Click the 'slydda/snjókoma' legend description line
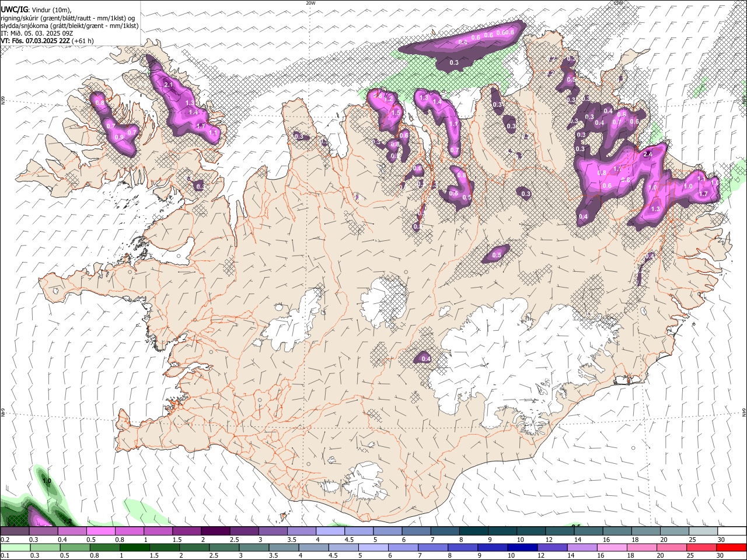The image size is (747, 560). pyautogui.click(x=69, y=26)
